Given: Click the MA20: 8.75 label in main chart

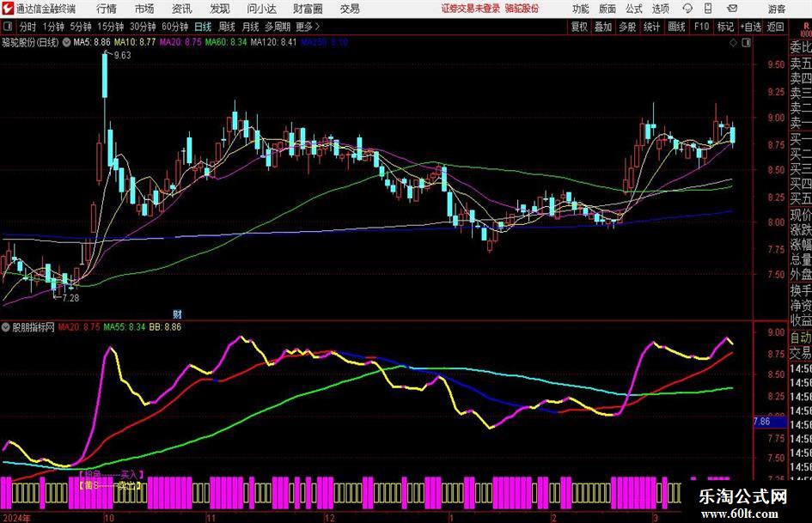Looking at the screenshot, I should pos(180,42).
